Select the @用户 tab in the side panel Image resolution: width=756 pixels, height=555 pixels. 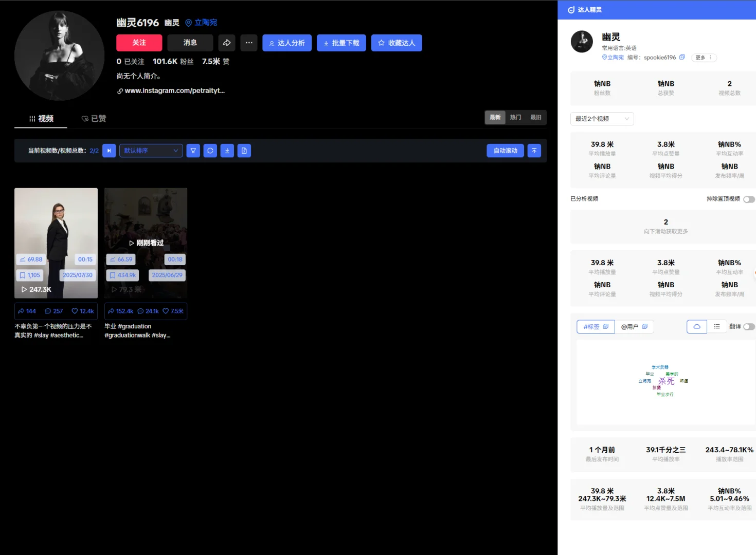634,326
